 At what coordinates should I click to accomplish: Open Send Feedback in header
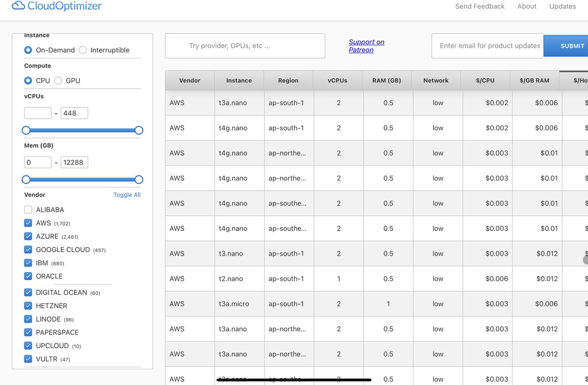(480, 6)
